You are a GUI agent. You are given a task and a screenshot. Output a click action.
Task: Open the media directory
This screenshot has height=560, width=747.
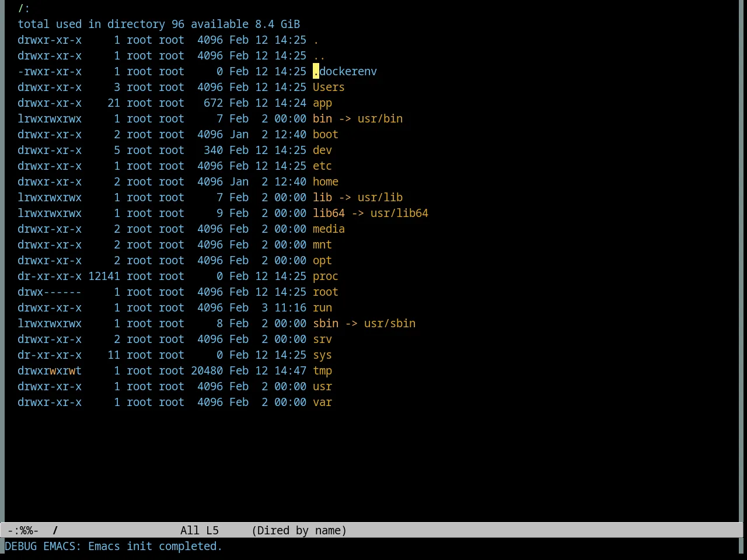(329, 229)
